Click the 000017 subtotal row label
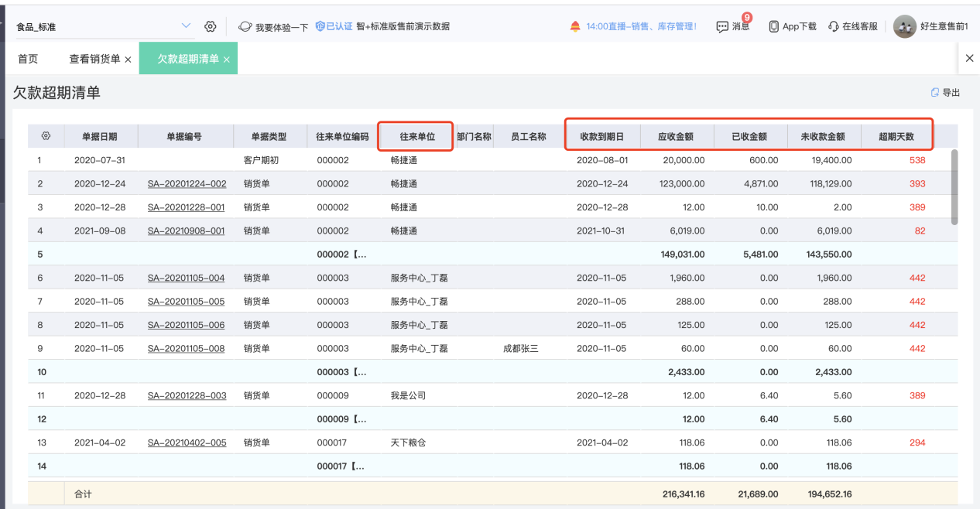980x509 pixels. pyautogui.click(x=341, y=466)
